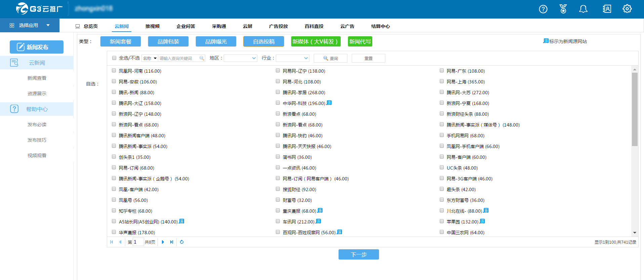The height and width of the screenshot is (280, 644).
Task: Click the 下一步 button
Action: 359,254
